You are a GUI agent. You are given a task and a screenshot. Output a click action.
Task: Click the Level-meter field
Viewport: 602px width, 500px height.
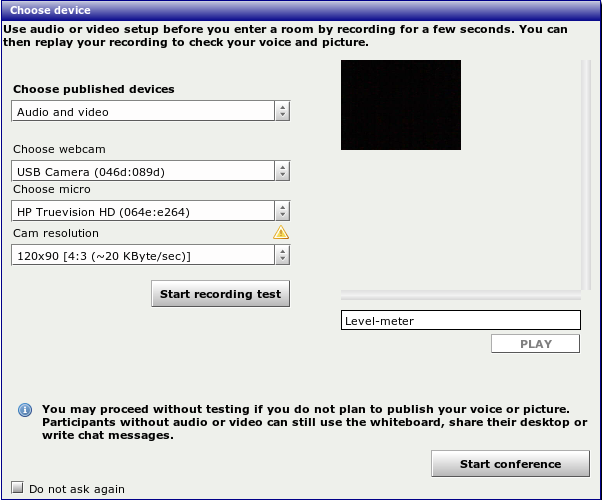460,321
